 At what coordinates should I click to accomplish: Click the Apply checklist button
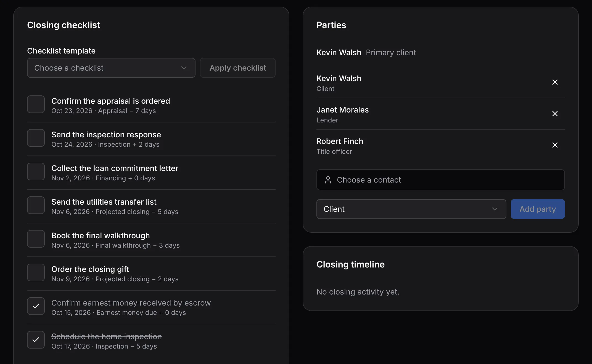[237, 68]
